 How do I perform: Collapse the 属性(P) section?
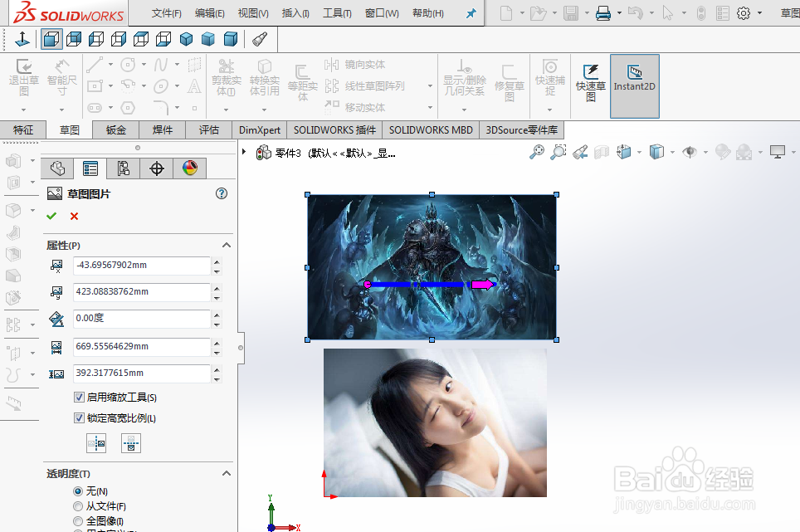(x=227, y=246)
